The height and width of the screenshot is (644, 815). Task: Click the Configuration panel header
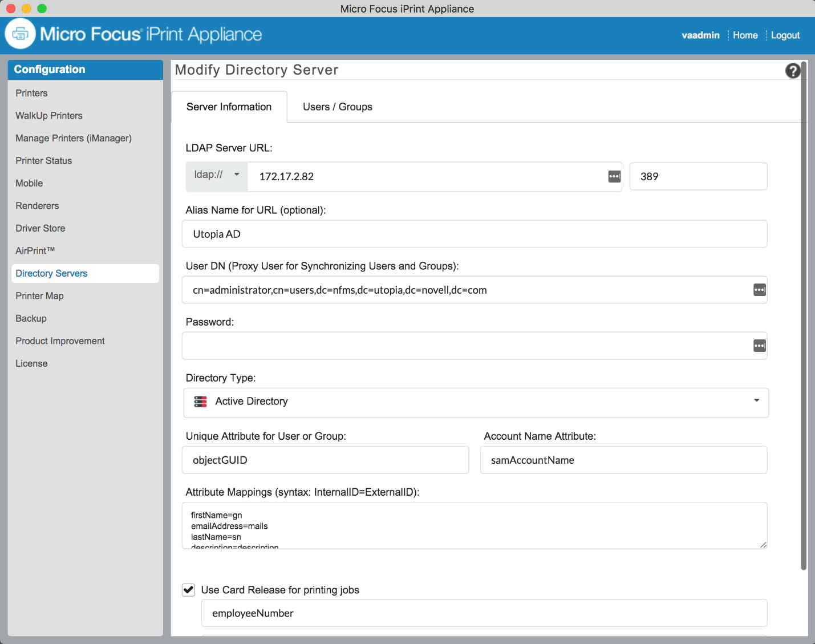pos(86,70)
